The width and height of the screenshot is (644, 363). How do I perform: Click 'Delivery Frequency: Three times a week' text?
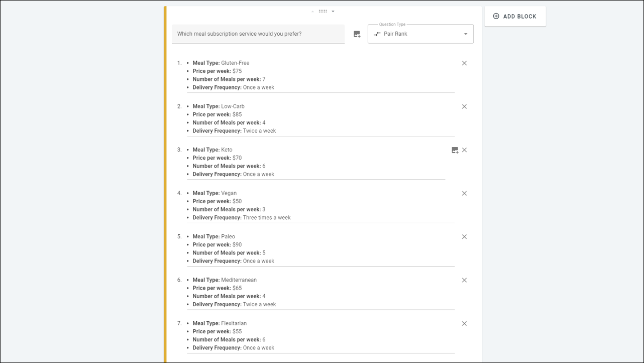pyautogui.click(x=242, y=218)
